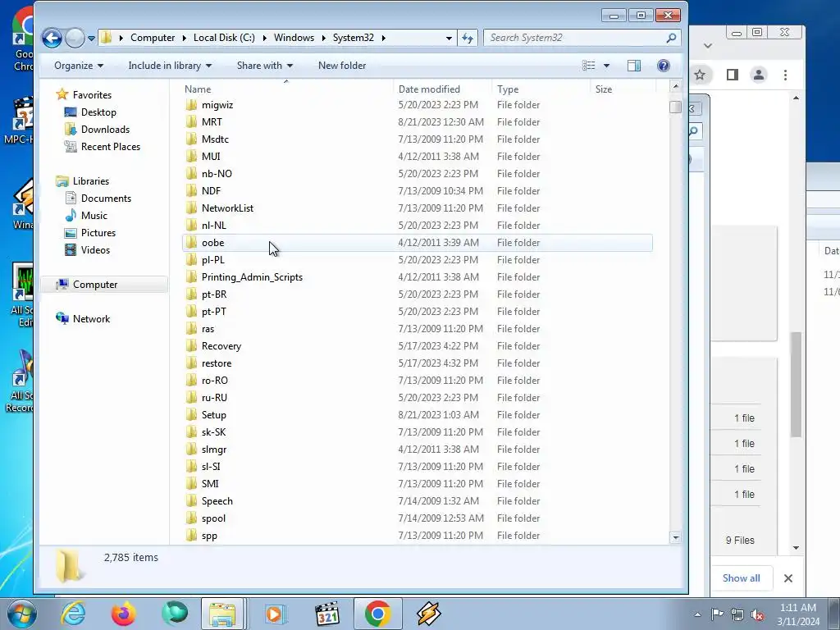Expand breadcrumb arrow after Windows
Viewport: 840px width, 630px height.
(323, 38)
